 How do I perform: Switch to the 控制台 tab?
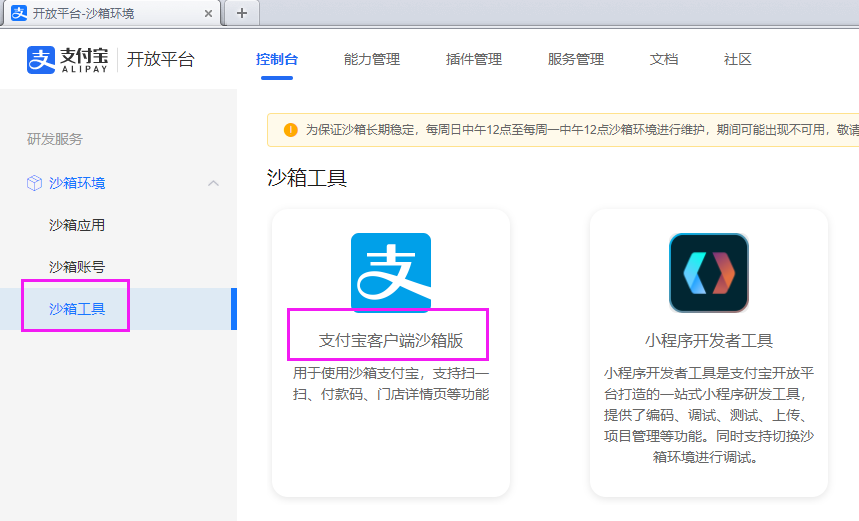coord(277,59)
